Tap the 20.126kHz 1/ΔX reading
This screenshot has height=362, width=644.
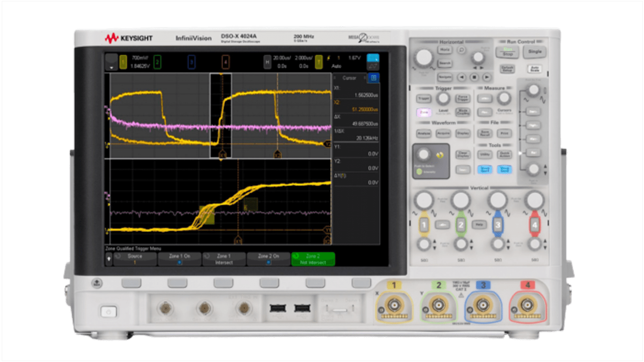click(367, 138)
